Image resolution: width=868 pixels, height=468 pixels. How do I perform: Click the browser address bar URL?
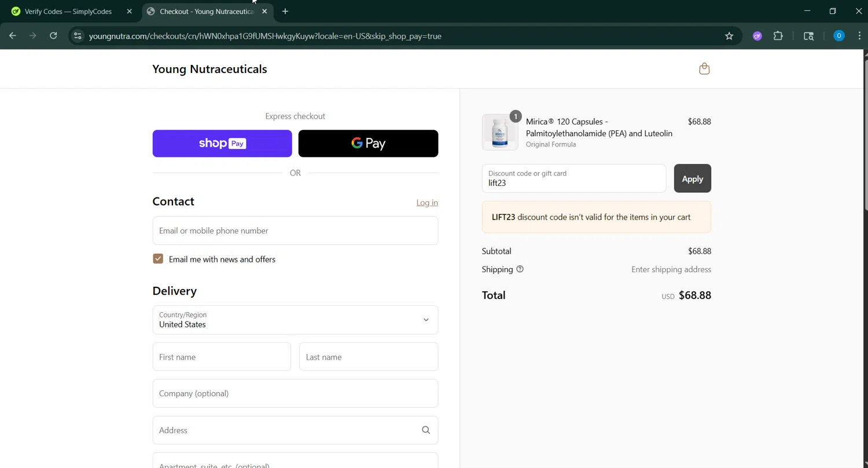[265, 36]
